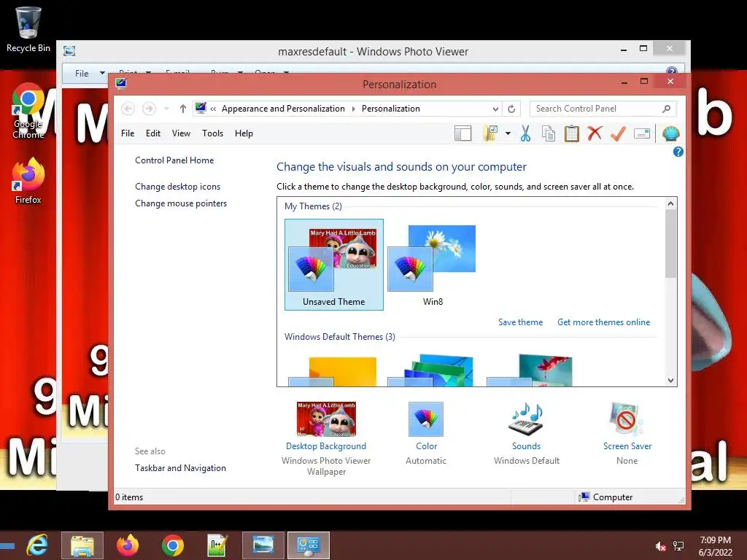Click Get more themes online
The height and width of the screenshot is (560, 747).
[x=603, y=322]
